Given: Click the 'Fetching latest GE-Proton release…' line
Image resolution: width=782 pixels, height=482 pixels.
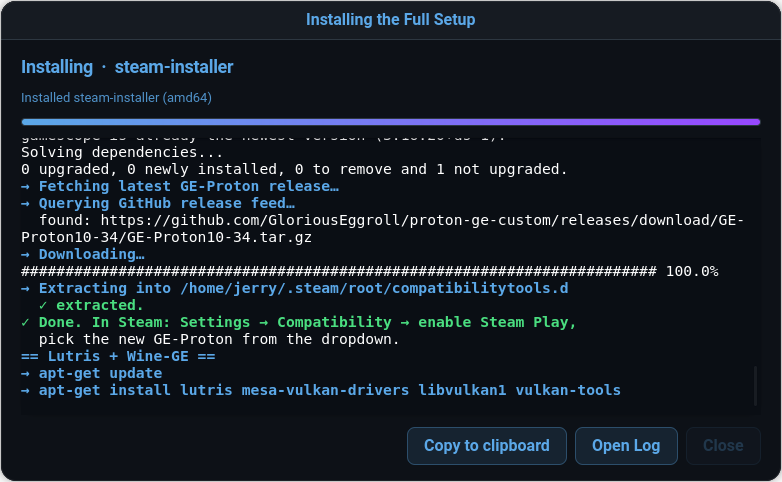Looking at the screenshot, I should point(180,186).
